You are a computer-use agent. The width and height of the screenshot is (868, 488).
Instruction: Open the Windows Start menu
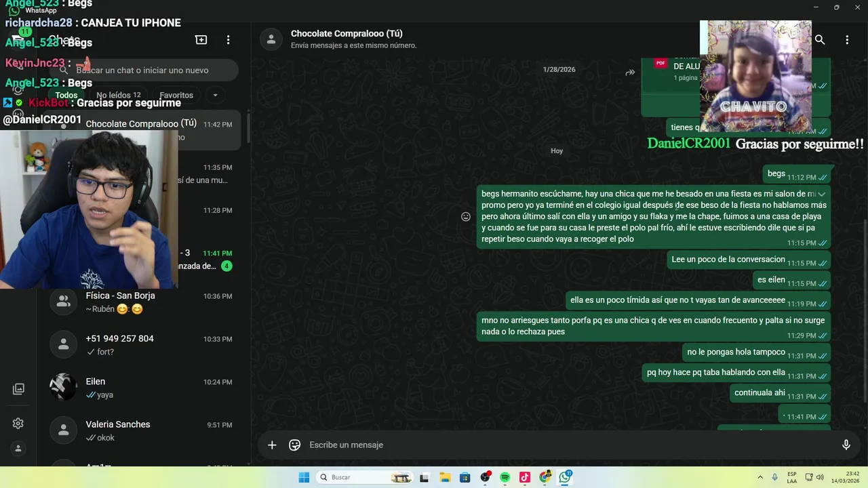pyautogui.click(x=304, y=477)
